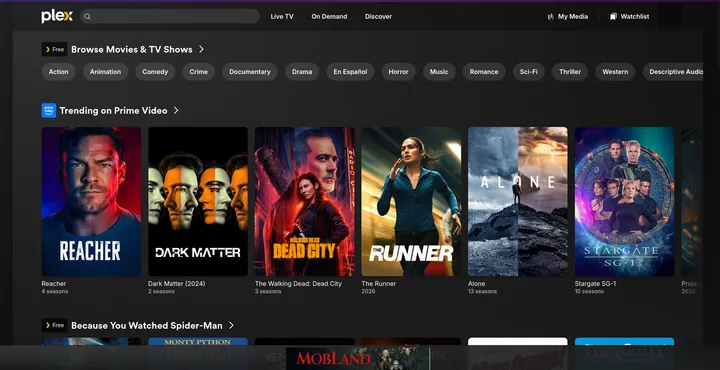
Task: Select the Music genre chip
Action: pyautogui.click(x=439, y=72)
